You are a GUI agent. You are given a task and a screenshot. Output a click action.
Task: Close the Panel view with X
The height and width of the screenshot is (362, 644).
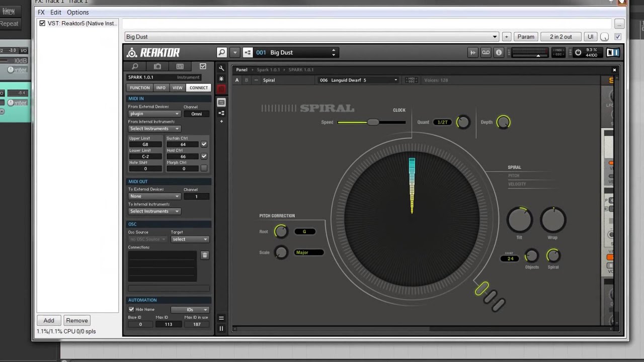(614, 70)
